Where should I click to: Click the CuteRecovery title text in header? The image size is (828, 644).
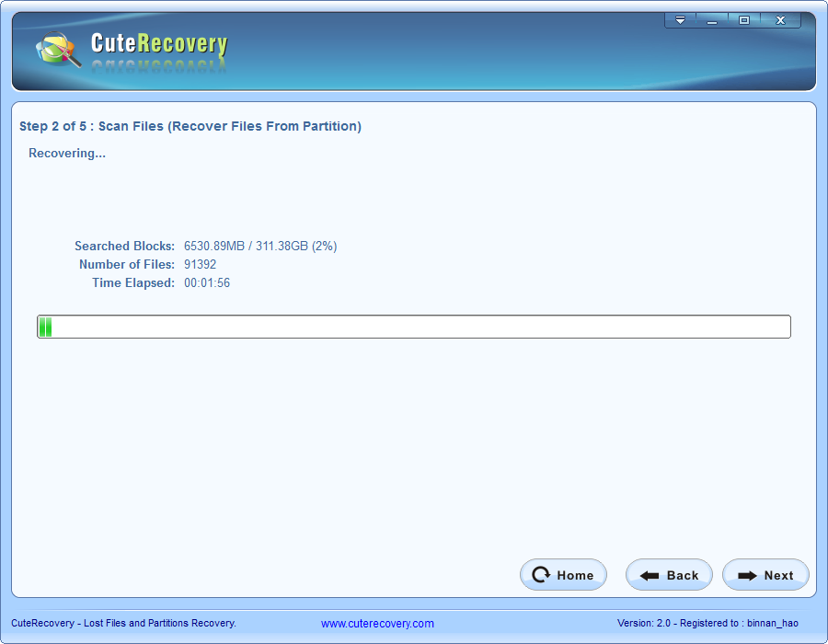[x=159, y=44]
